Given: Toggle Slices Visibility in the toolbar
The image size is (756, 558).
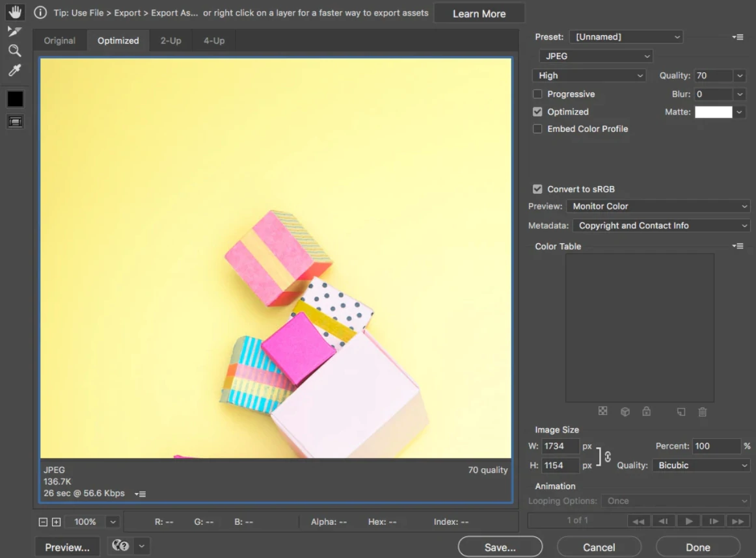Looking at the screenshot, I should pyautogui.click(x=15, y=121).
